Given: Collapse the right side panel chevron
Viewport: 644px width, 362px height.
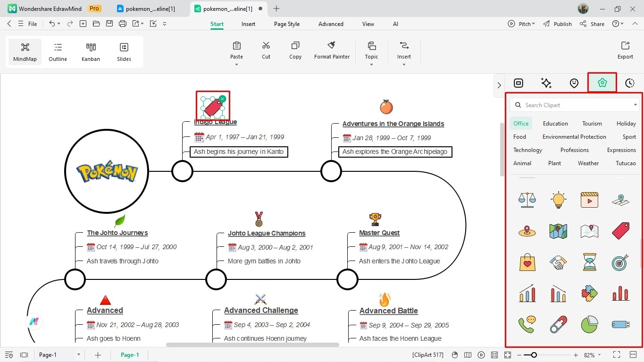Looking at the screenshot, I should coord(499,85).
